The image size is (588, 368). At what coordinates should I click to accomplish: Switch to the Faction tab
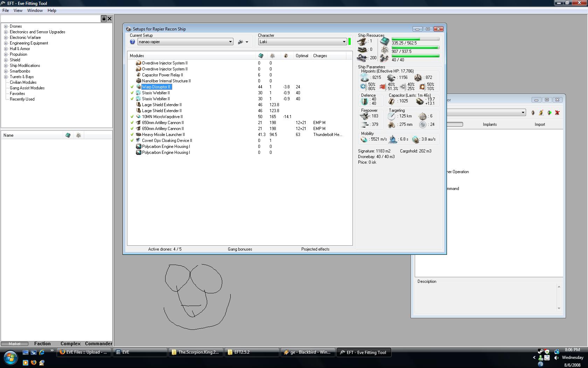(42, 344)
